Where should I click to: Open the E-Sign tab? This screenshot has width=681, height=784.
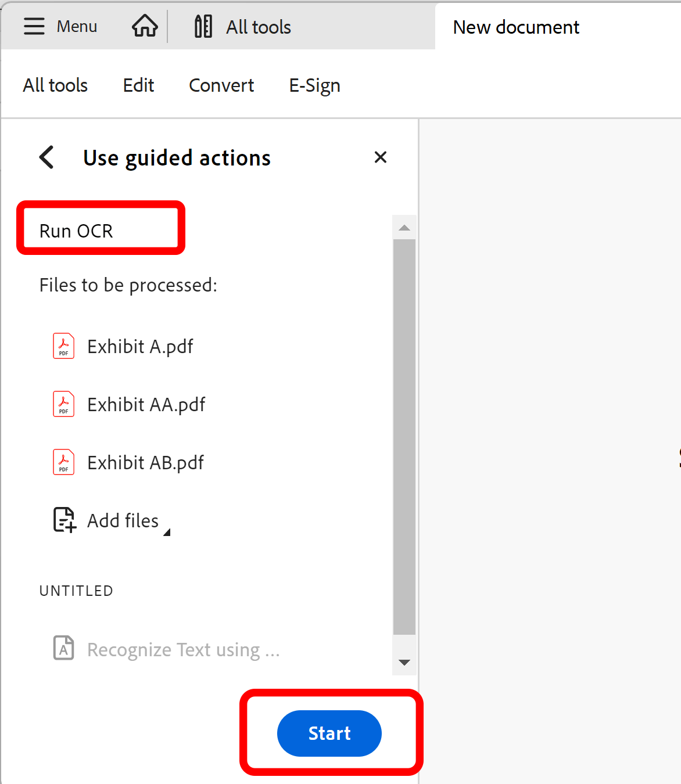click(314, 85)
